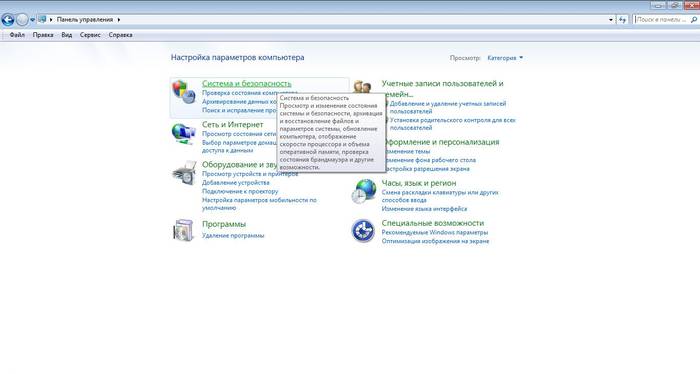
Task: Click Поиск и исправление проблем link
Action: 240,110
